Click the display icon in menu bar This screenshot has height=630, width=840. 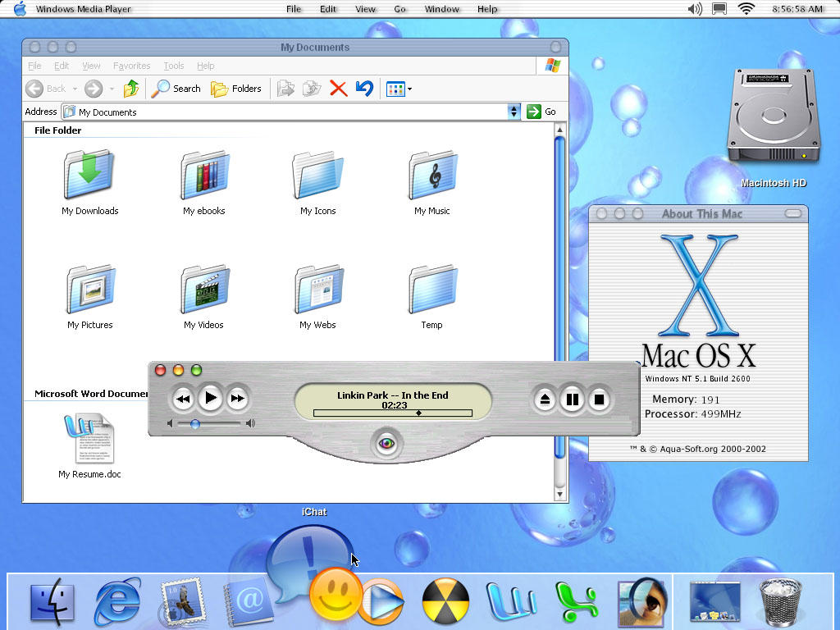[719, 8]
